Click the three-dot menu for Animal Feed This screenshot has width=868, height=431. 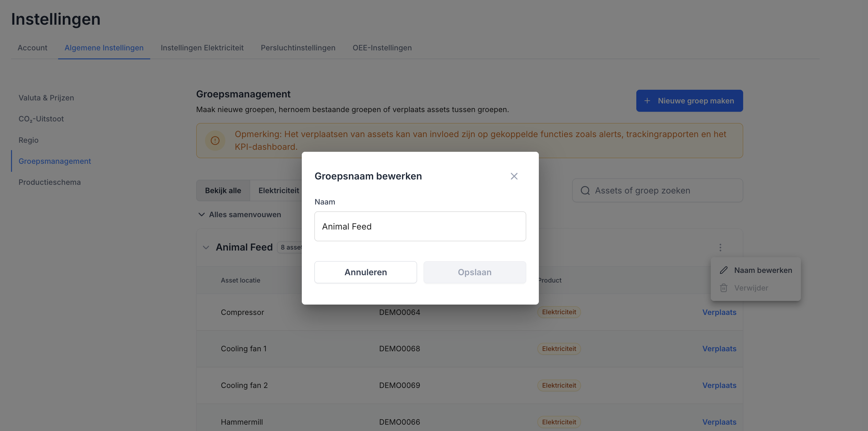point(720,248)
